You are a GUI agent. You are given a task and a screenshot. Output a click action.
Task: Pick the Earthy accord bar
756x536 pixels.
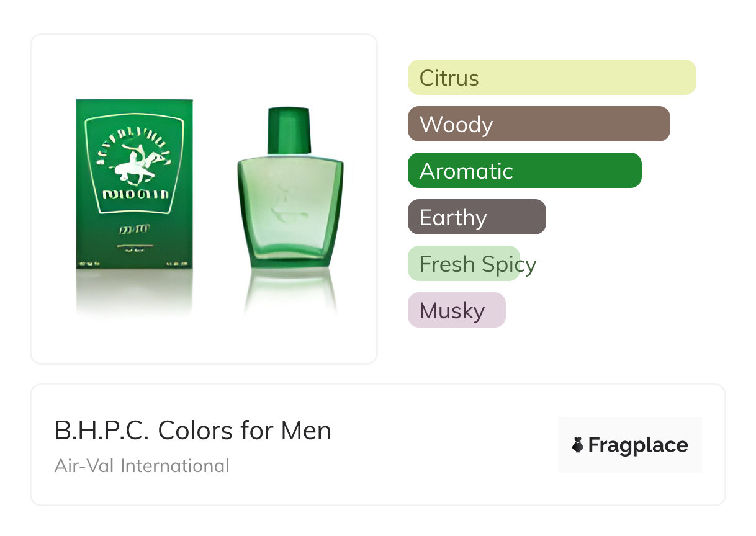pyautogui.click(x=476, y=217)
